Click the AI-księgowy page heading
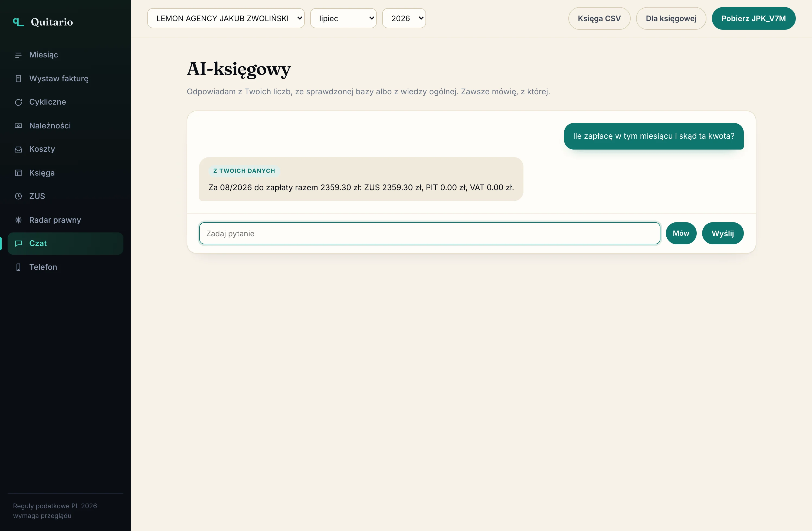The height and width of the screenshot is (531, 812). pyautogui.click(x=239, y=69)
